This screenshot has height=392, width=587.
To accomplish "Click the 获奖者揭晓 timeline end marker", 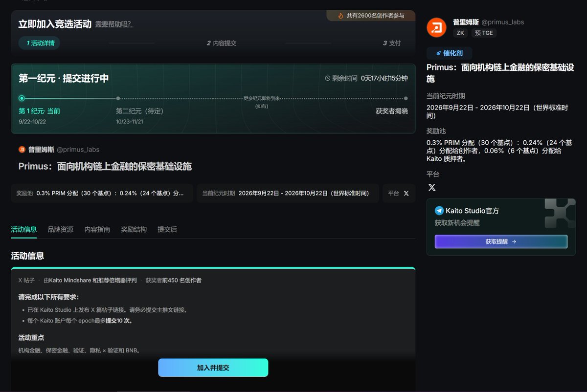I will (x=406, y=98).
